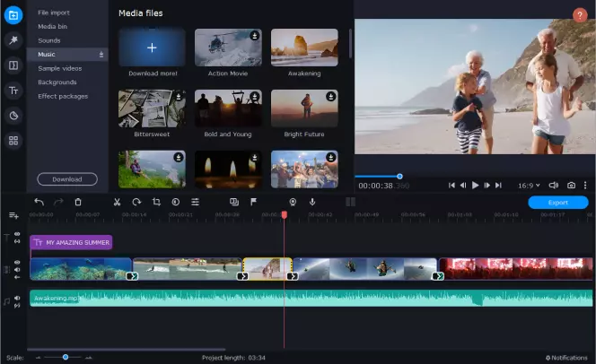Select Sounds in the side menu
Screen dimensions: 596x364
[49, 40]
